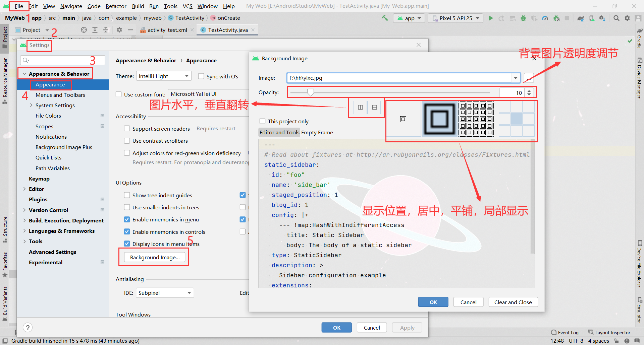This screenshot has height=345, width=644.
Task: Enable the Sync with OS checkbox
Action: (x=201, y=76)
